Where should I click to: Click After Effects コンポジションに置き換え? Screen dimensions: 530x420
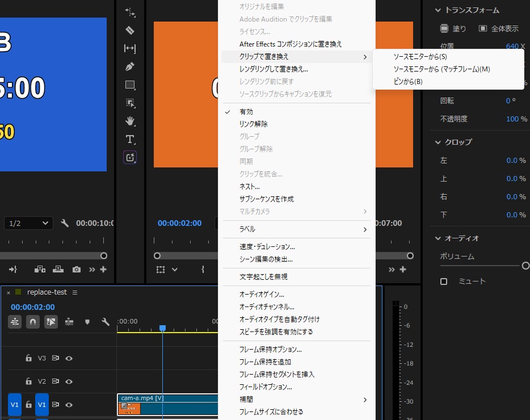297,44
